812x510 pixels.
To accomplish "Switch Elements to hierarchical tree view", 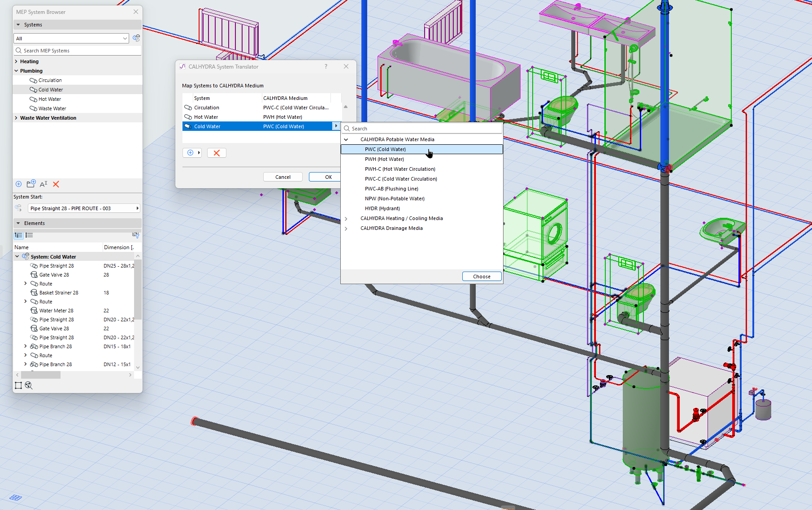I will pyautogui.click(x=18, y=235).
